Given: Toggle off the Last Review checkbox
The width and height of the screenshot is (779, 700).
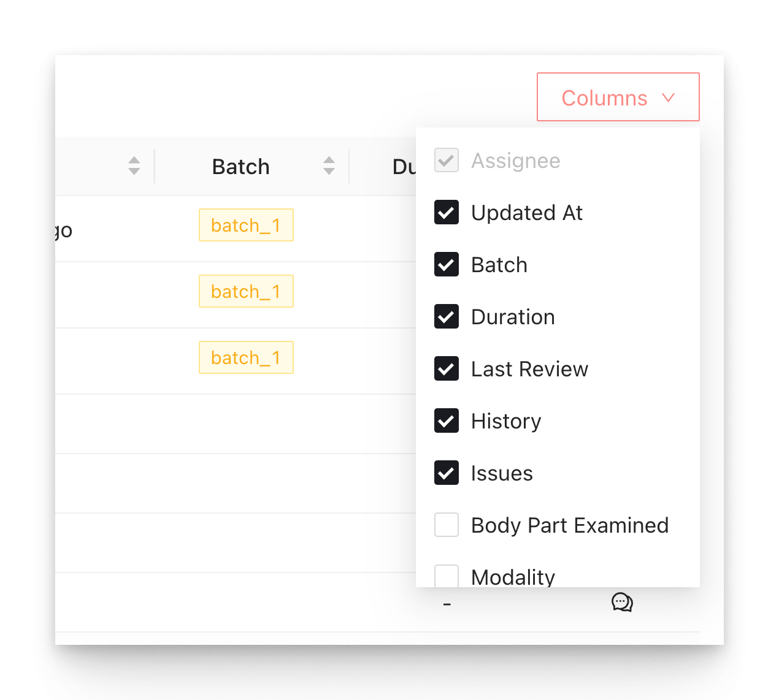Looking at the screenshot, I should pos(447,369).
